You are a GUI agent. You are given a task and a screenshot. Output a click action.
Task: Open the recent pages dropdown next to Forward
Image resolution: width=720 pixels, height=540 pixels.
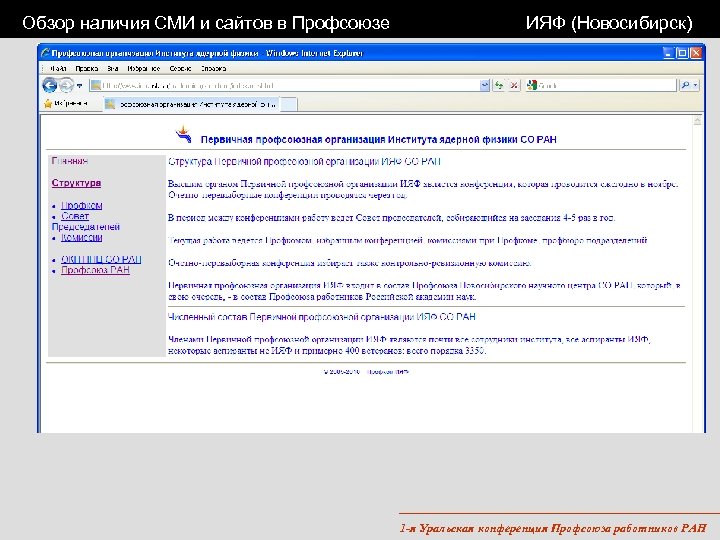coord(79,85)
